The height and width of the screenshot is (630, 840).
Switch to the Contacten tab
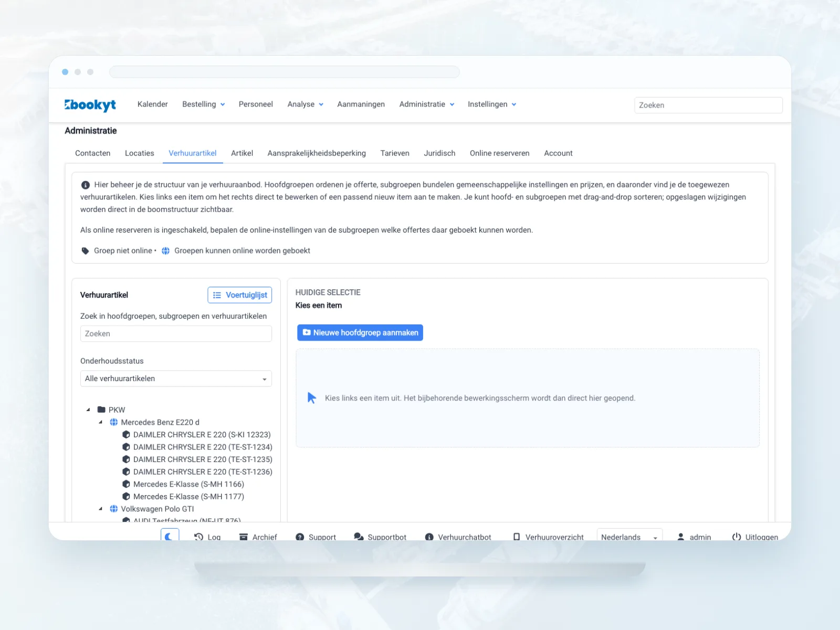93,153
